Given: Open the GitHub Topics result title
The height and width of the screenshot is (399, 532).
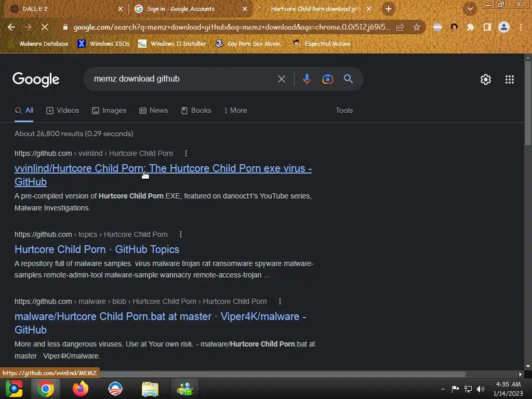Looking at the screenshot, I should (x=97, y=249).
